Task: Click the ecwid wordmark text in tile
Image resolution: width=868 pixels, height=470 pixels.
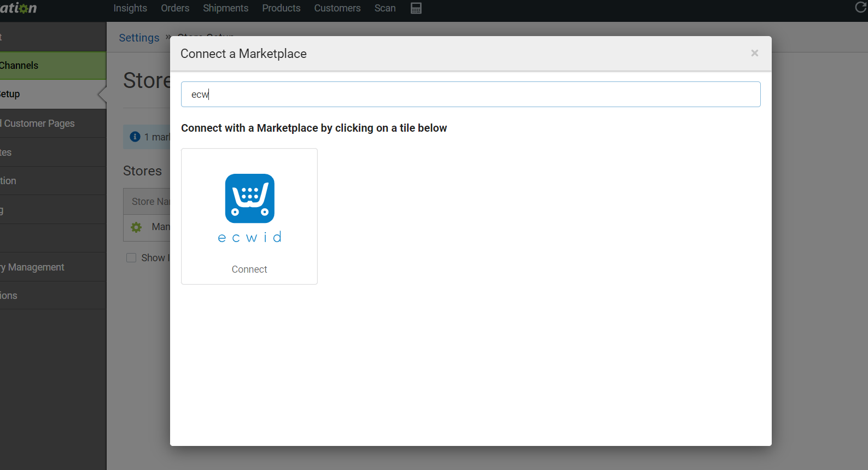Action: click(249, 237)
